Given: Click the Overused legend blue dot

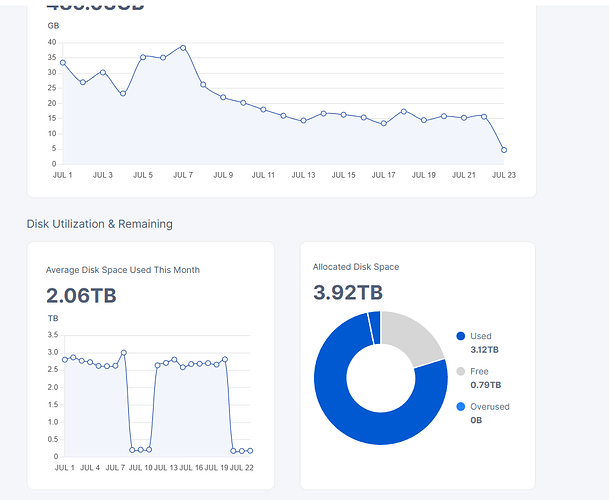Looking at the screenshot, I should pos(461,407).
